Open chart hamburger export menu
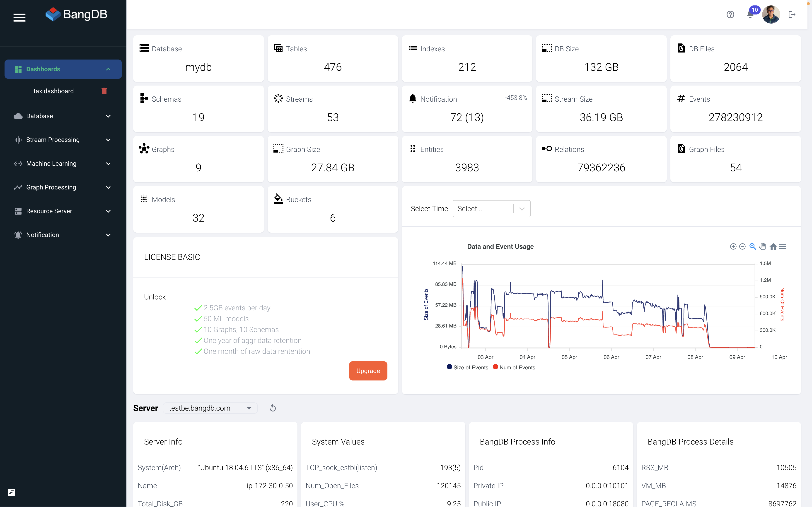812x507 pixels. tap(783, 246)
